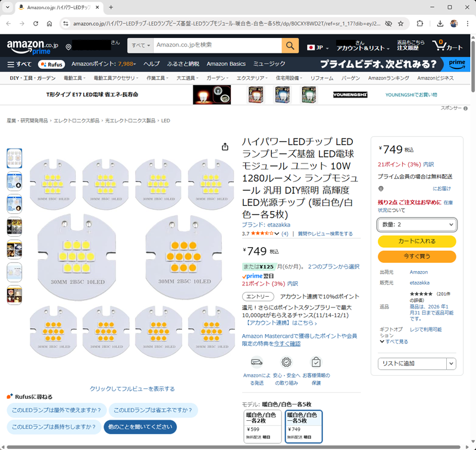Open the すべて hamburger menu
476x450 pixels.
[x=20, y=64]
